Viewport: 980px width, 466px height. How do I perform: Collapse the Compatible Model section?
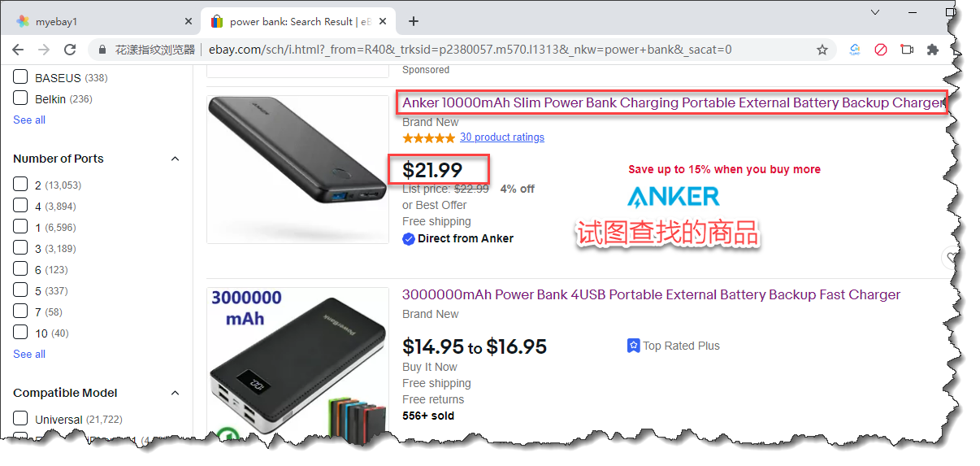[x=175, y=393]
